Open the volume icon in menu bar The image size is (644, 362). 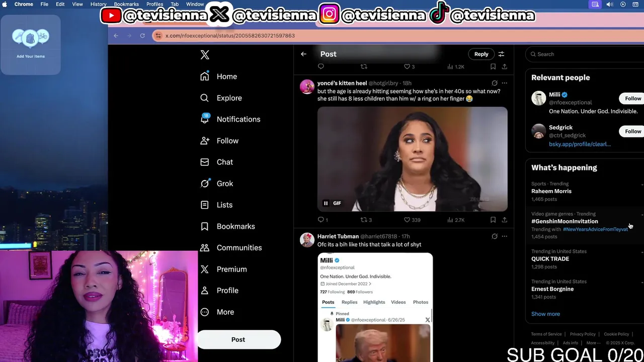tap(609, 5)
